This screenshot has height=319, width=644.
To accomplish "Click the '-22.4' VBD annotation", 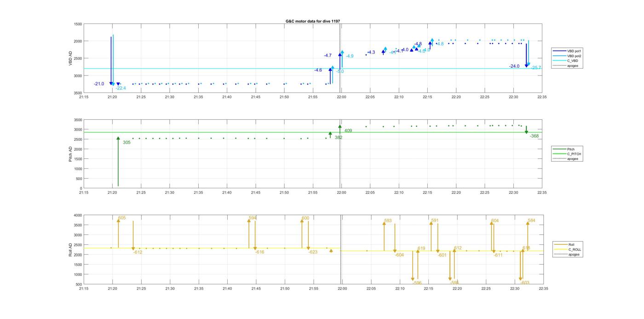I will (x=121, y=88).
